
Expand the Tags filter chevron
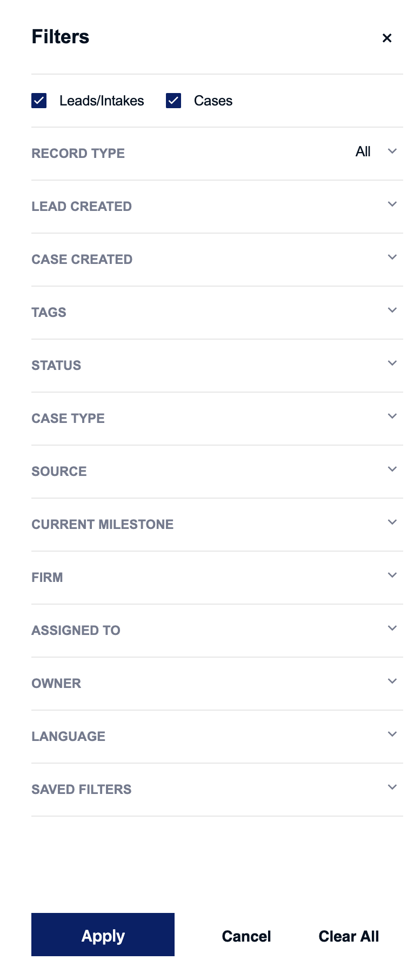point(392,310)
